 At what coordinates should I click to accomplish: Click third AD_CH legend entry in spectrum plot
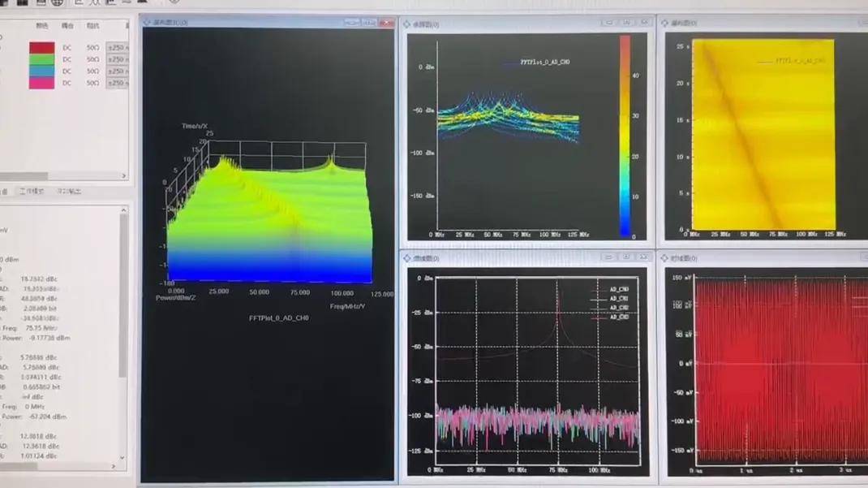coord(619,308)
